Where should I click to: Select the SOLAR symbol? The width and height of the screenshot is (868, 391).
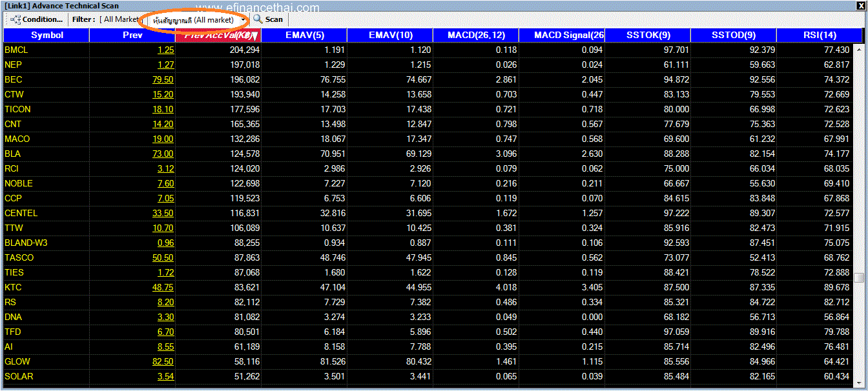tap(19, 376)
